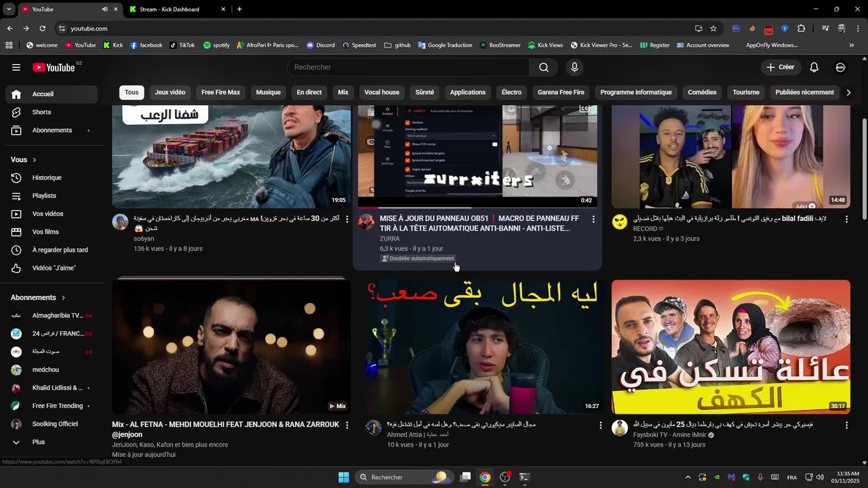Open the Kick Views bookmark
This screenshot has width=868, height=488.
click(546, 45)
